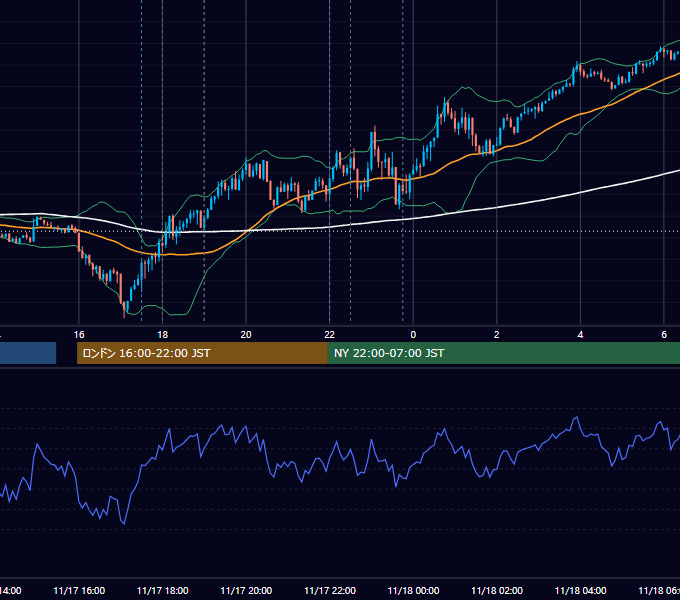Select the hour label 22 on price chart axis
The height and width of the screenshot is (600, 680).
click(x=330, y=335)
